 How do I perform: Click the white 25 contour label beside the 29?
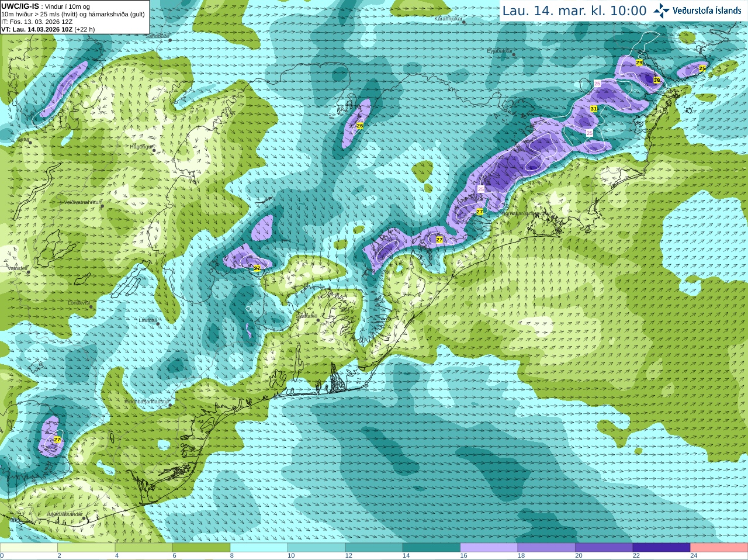pos(597,84)
